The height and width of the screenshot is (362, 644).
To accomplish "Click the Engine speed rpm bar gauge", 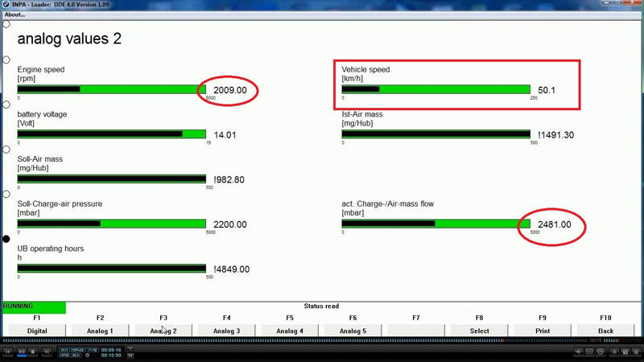I will coord(112,89).
